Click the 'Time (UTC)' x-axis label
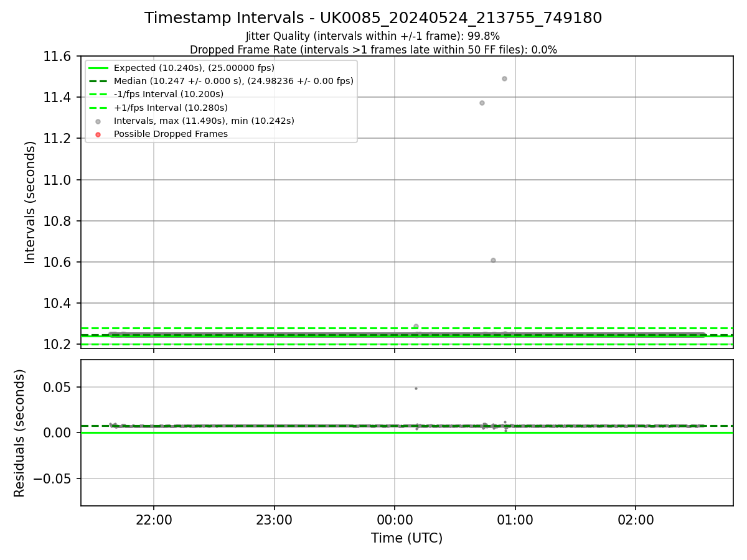This screenshot has height=560, width=747. coord(406,538)
